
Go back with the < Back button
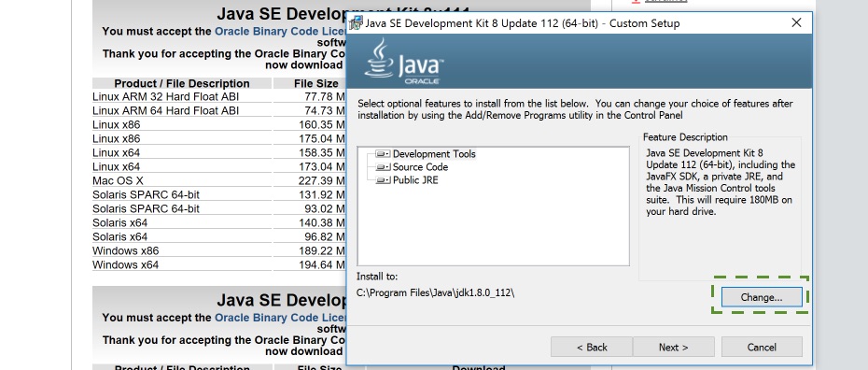coord(592,348)
